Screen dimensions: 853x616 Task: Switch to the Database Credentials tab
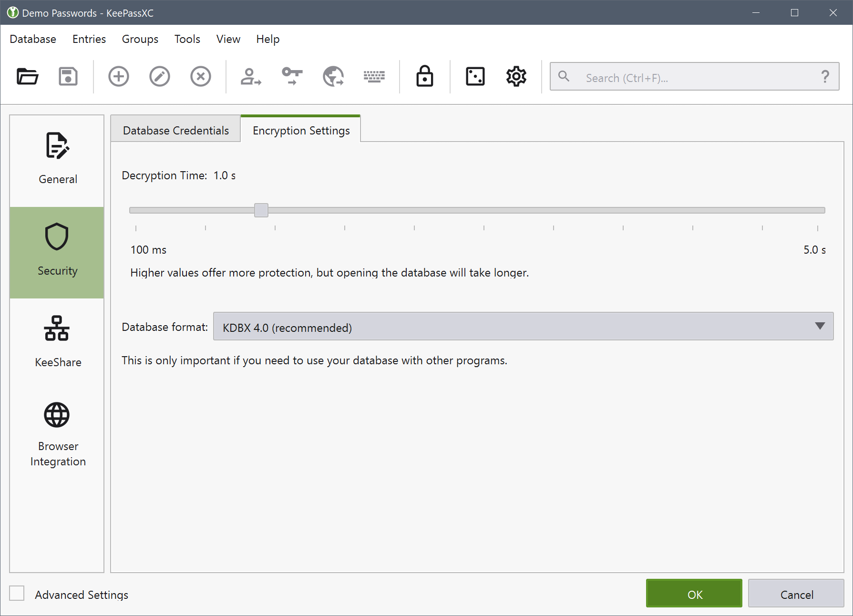175,130
